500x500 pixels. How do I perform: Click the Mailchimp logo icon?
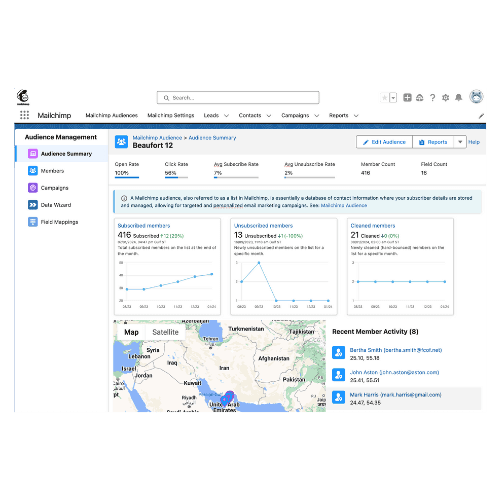coord(23,97)
